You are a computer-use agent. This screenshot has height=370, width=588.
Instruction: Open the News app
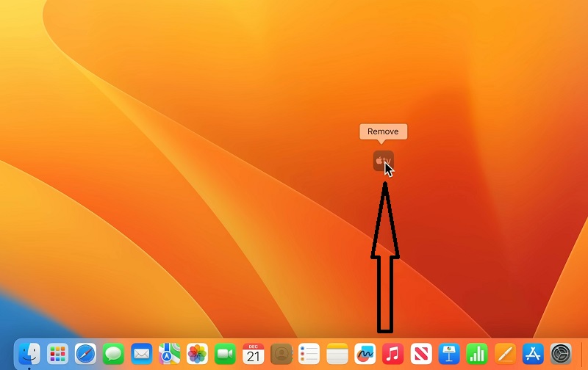(420, 354)
